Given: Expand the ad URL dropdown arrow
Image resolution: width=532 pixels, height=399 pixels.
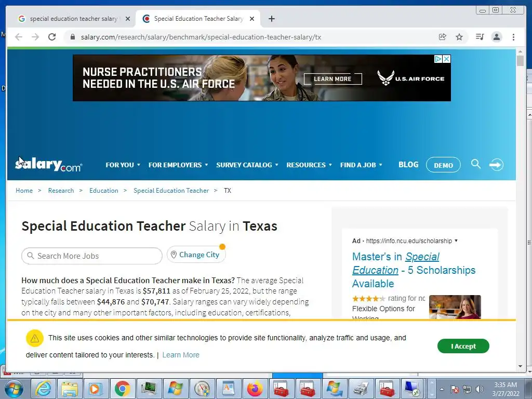Looking at the screenshot, I should pyautogui.click(x=456, y=241).
